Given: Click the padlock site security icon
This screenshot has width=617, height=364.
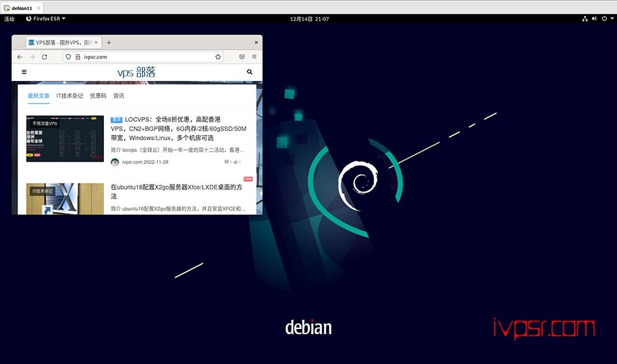Looking at the screenshot, I should click(77, 57).
